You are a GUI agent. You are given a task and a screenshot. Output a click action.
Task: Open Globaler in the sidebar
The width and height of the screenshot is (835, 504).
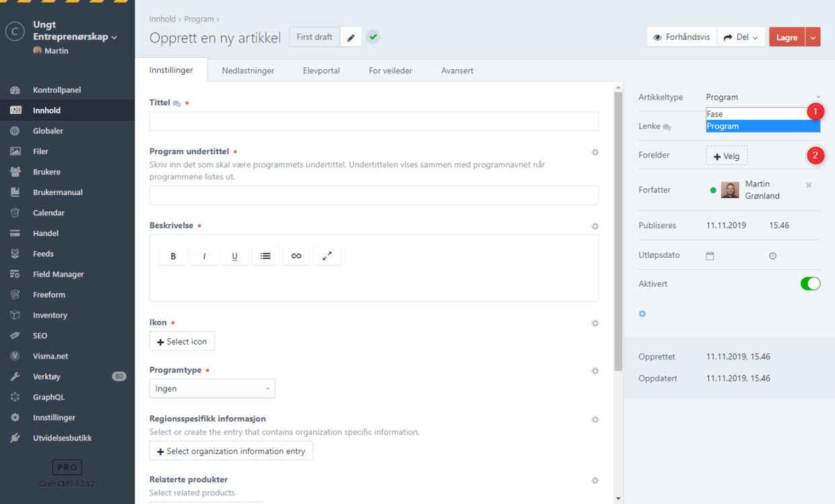pyautogui.click(x=48, y=131)
